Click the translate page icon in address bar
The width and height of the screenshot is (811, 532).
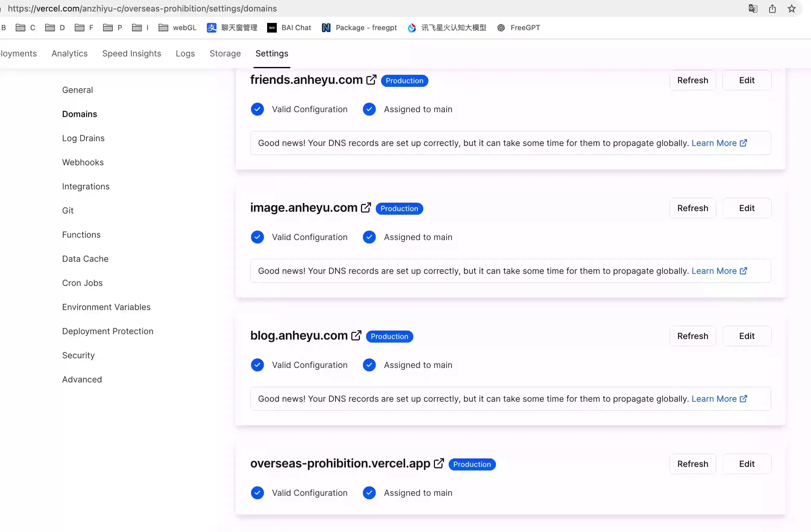pos(753,8)
